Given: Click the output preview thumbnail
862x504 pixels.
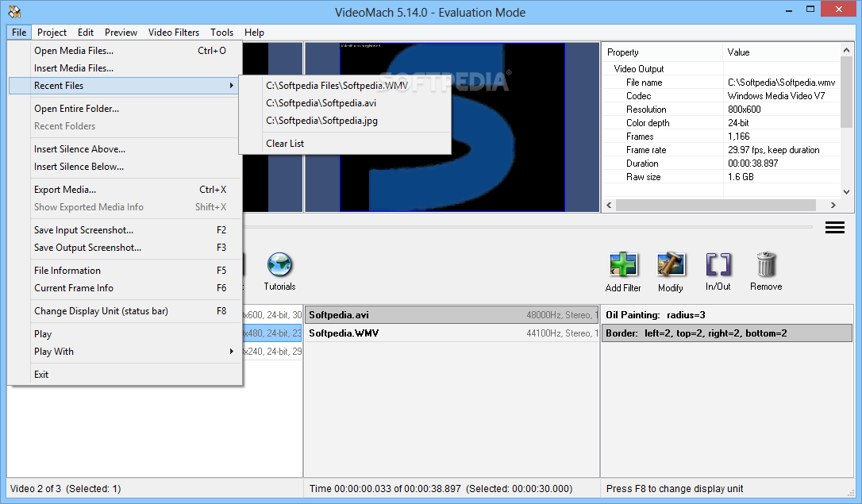Looking at the screenshot, I should click(x=452, y=127).
